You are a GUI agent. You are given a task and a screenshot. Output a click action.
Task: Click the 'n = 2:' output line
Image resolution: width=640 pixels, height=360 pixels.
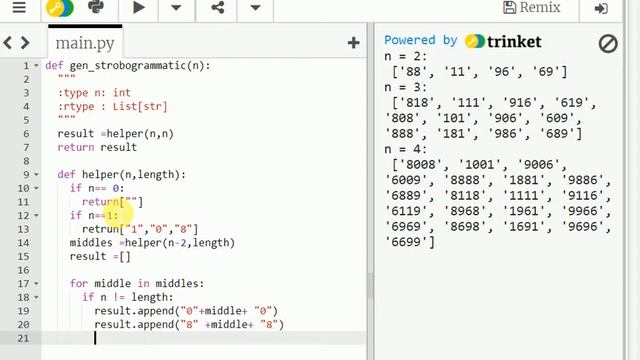[405, 56]
